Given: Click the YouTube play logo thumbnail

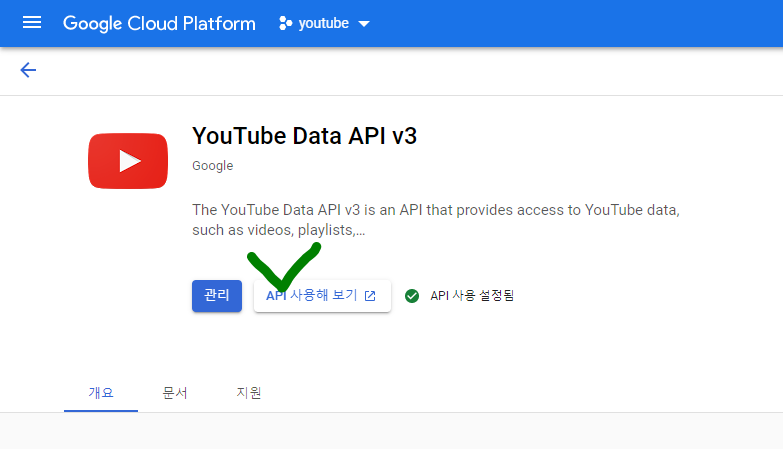Looking at the screenshot, I should pyautogui.click(x=128, y=161).
